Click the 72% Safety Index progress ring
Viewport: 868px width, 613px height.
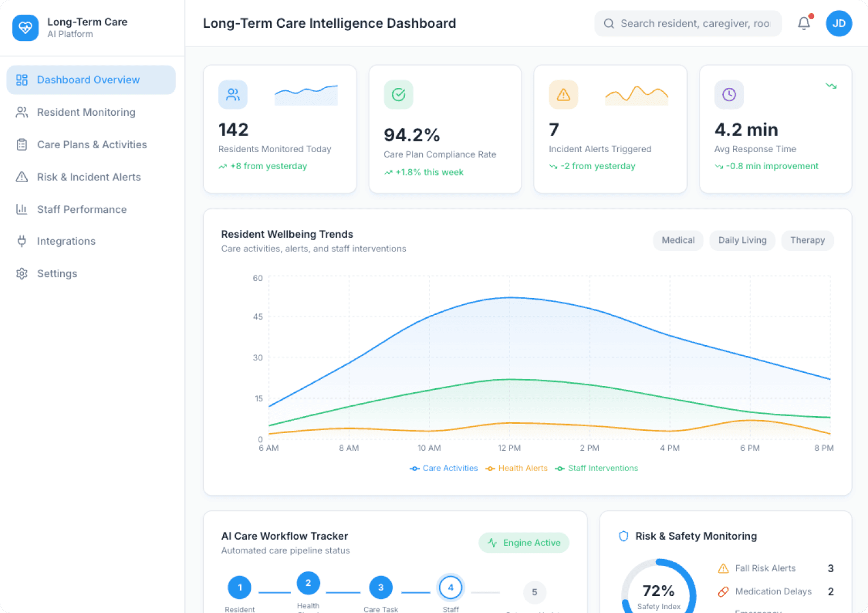click(x=658, y=591)
